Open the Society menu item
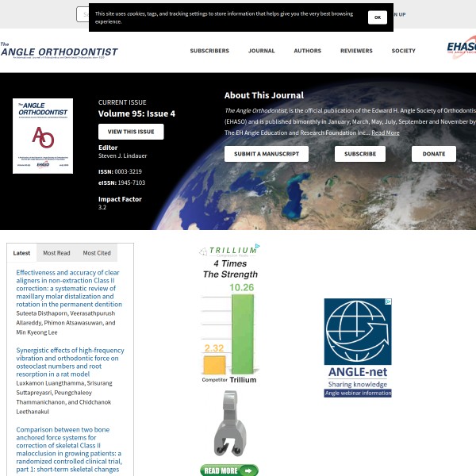 (x=403, y=51)
